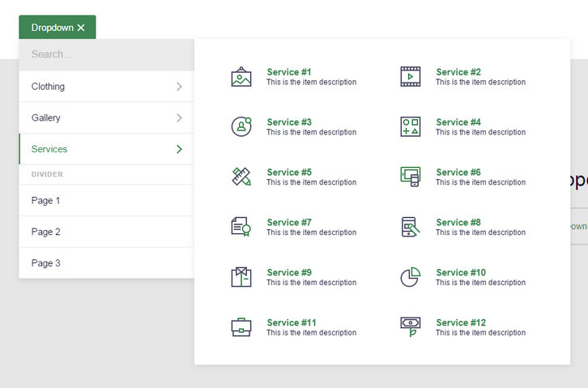Click the briefcase icon beside Service #11
Screen dimensions: 588x388
point(241,327)
